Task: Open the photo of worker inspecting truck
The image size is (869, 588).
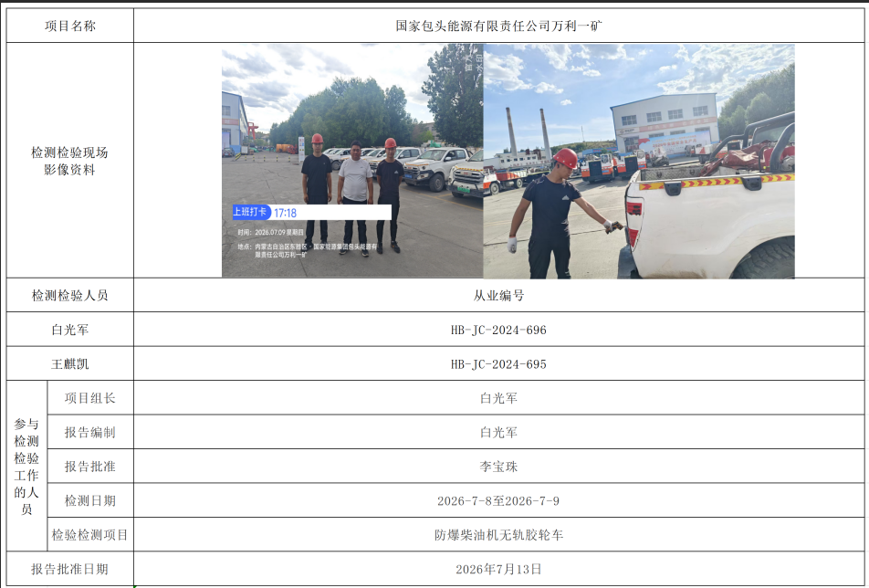Action: (x=639, y=161)
